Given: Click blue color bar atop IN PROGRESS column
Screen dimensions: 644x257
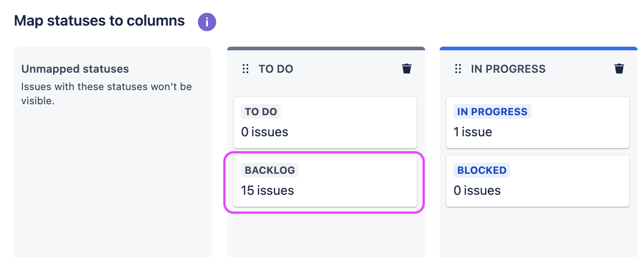Looking at the screenshot, I should pos(539,48).
